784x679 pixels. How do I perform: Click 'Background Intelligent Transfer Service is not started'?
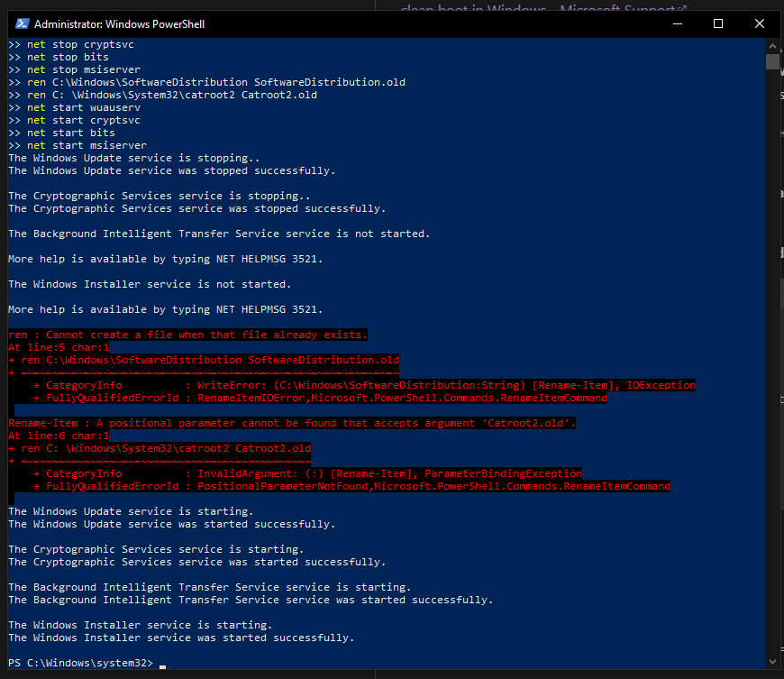point(219,234)
